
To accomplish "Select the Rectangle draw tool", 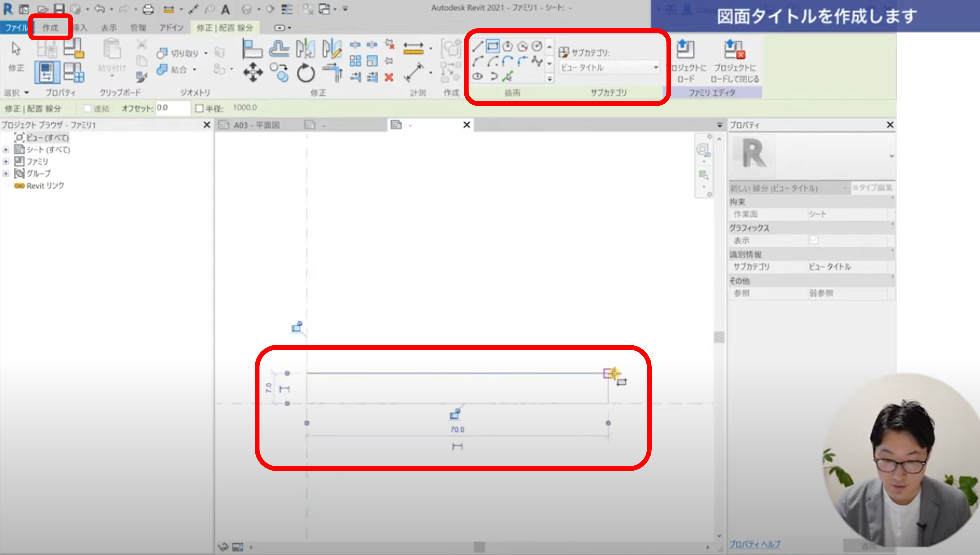I will tap(493, 46).
